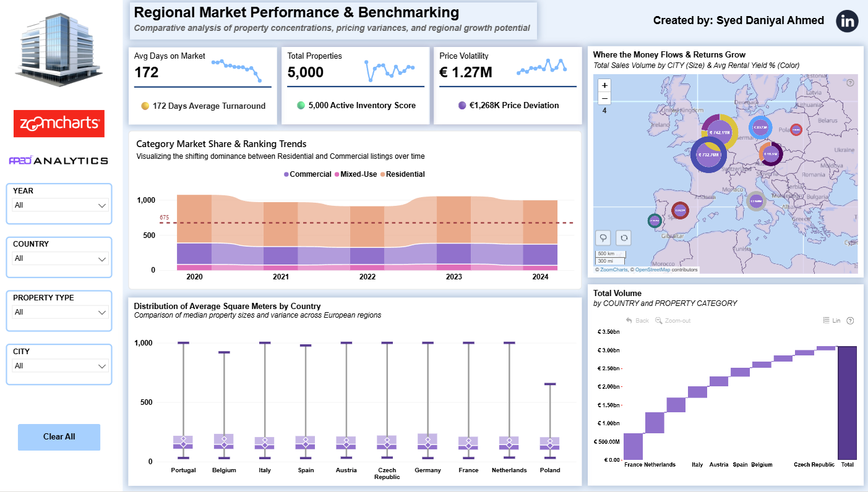The image size is (868, 492).
Task: Activate the lasso selection tool on map
Action: click(x=603, y=237)
